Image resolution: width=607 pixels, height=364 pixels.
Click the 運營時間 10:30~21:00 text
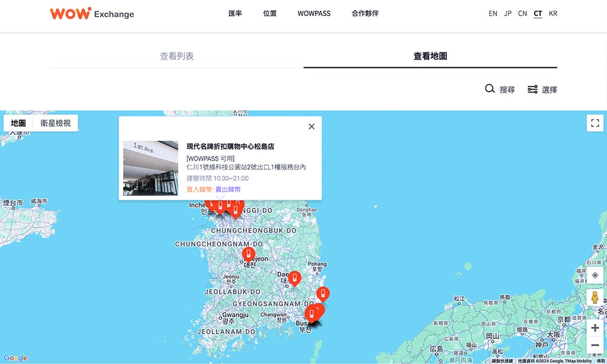(217, 178)
